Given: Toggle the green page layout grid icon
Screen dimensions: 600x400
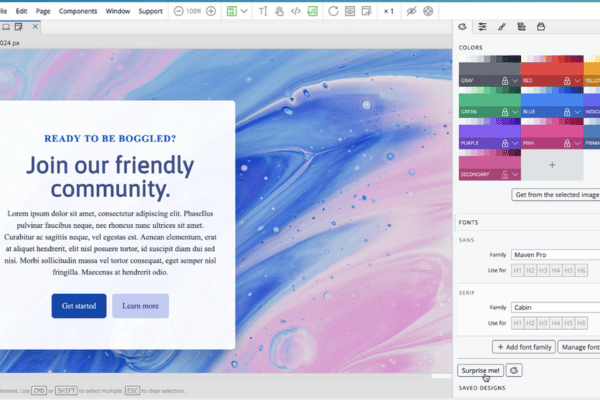Looking at the screenshot, I should point(232,11).
